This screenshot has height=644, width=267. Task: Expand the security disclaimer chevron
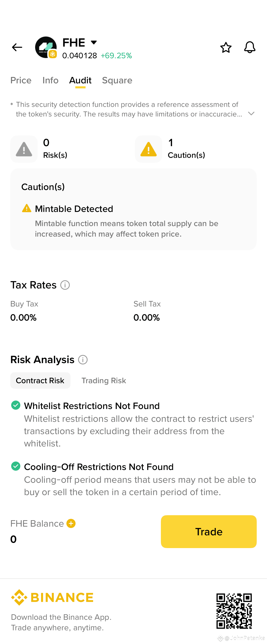(251, 114)
